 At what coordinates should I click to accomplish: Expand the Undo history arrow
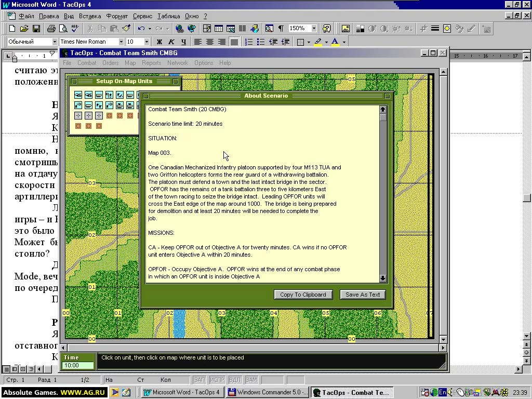150,29
